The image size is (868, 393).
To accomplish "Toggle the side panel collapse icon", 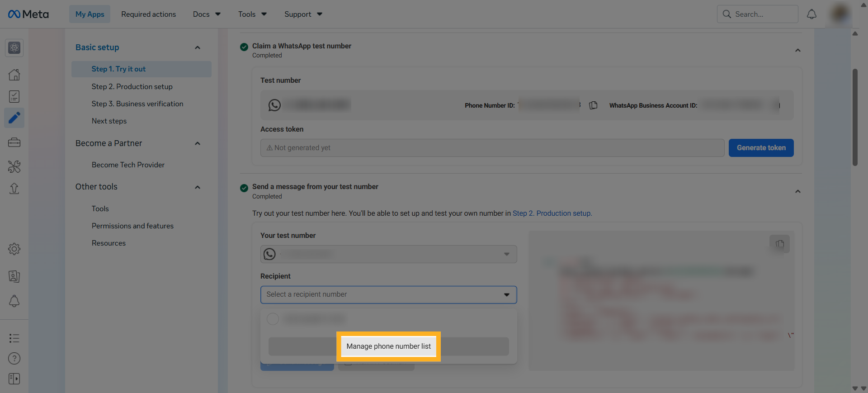I will (x=14, y=379).
